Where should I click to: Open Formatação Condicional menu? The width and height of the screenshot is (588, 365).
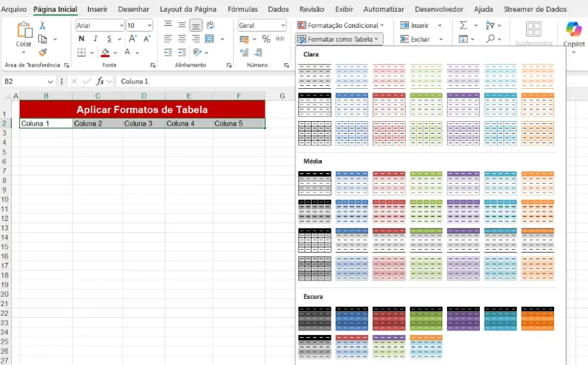click(x=340, y=25)
